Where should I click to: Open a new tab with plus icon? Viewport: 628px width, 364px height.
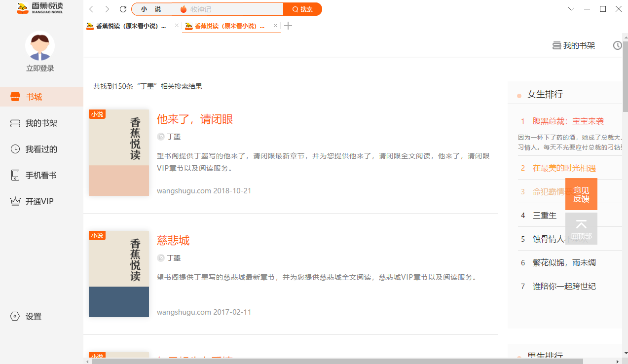click(289, 26)
